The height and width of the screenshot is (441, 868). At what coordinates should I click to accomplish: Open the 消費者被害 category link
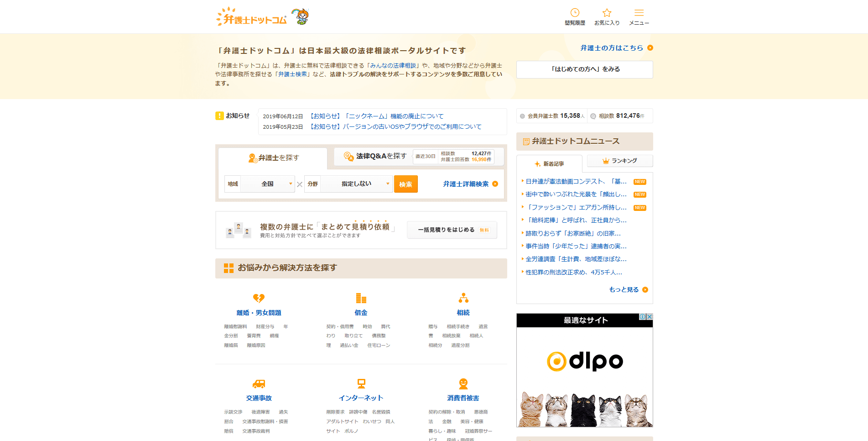coord(463,398)
